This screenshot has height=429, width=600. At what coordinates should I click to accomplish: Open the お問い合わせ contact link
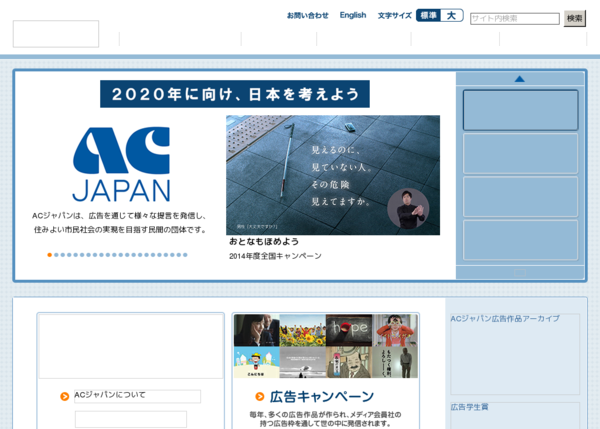click(x=308, y=16)
